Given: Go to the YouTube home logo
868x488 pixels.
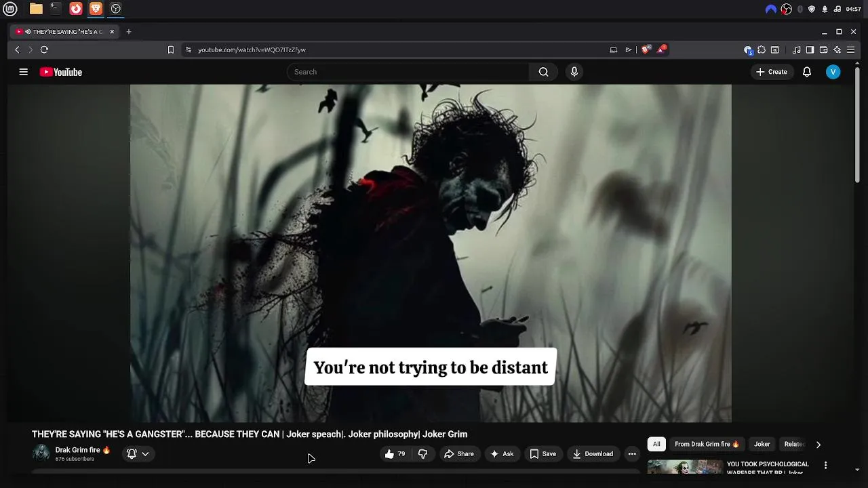Looking at the screenshot, I should coord(61,72).
